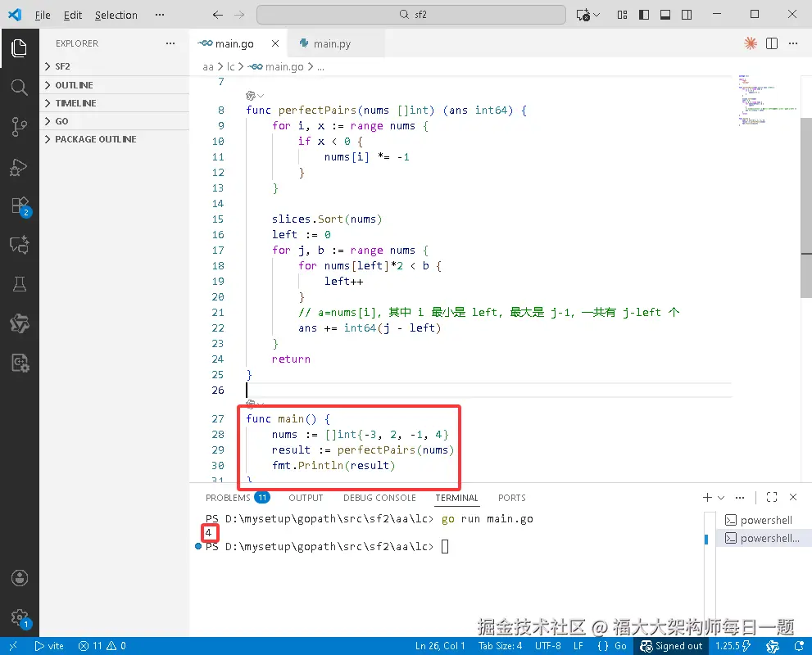Open the Selection menu
The width and height of the screenshot is (812, 655).
[x=116, y=15]
